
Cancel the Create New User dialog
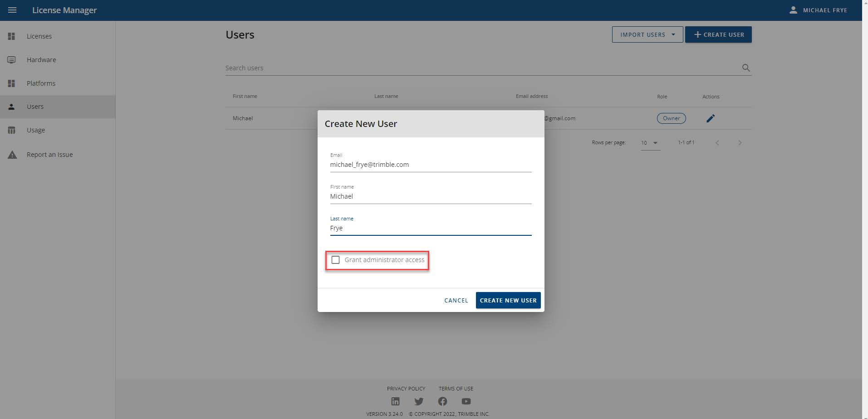point(456,300)
